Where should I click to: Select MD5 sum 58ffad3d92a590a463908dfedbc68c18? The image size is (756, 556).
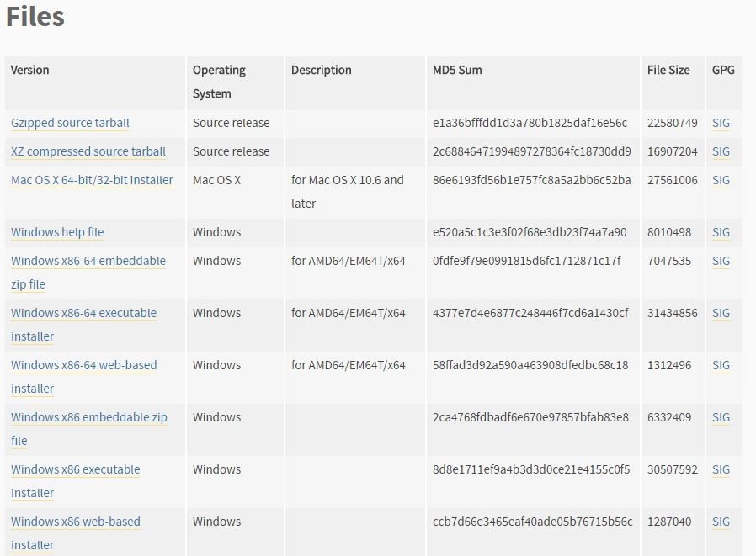pos(530,365)
